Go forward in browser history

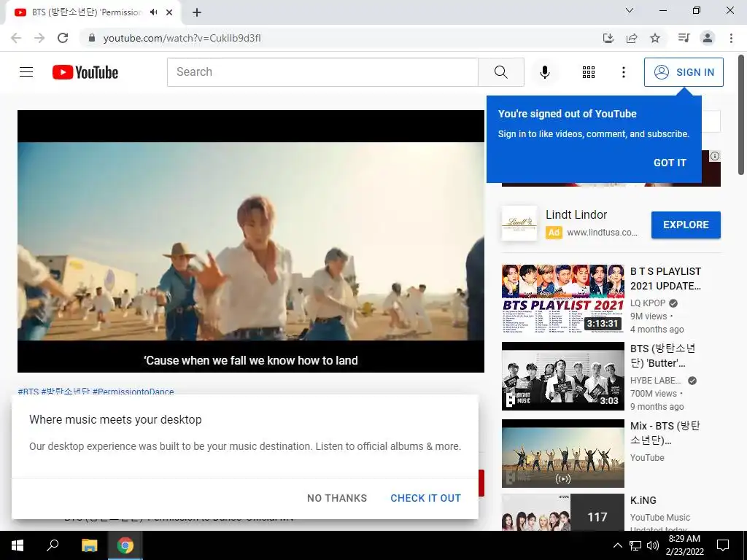(x=39, y=38)
